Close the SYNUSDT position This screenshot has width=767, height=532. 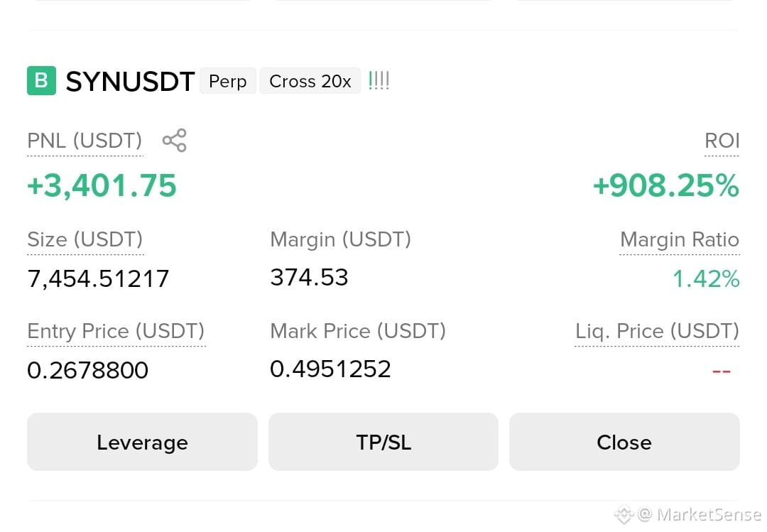624,442
